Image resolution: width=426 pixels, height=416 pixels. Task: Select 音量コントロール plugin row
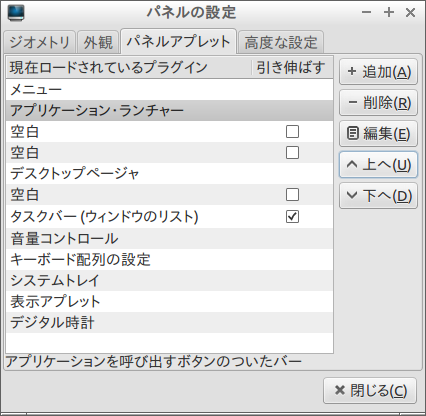169,239
